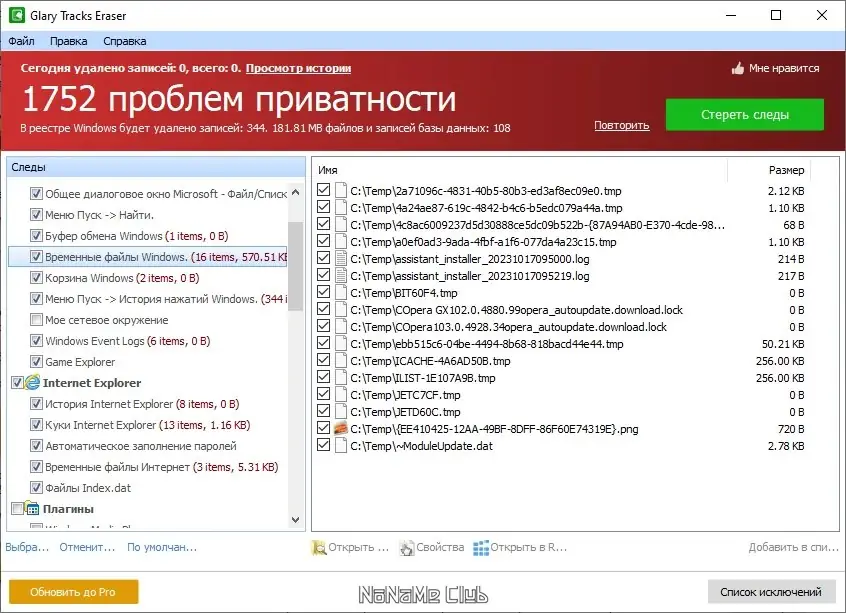
Task: Select История Internet Explorer item
Action: 142,404
